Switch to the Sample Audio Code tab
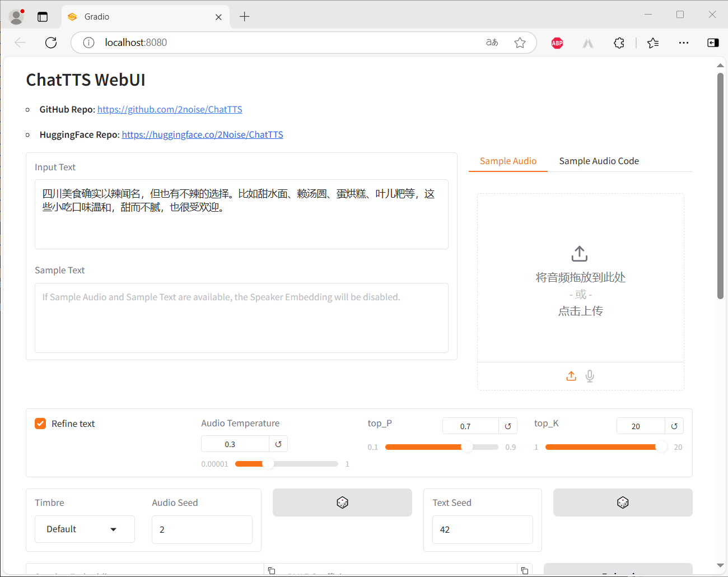Image resolution: width=728 pixels, height=577 pixels. point(599,161)
